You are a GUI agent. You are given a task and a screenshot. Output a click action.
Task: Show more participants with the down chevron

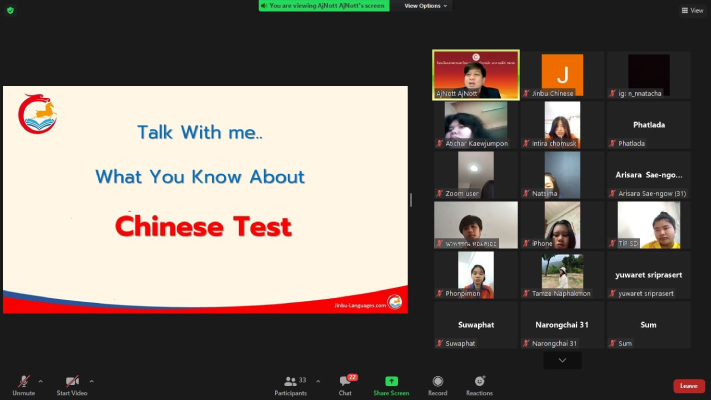(x=562, y=360)
